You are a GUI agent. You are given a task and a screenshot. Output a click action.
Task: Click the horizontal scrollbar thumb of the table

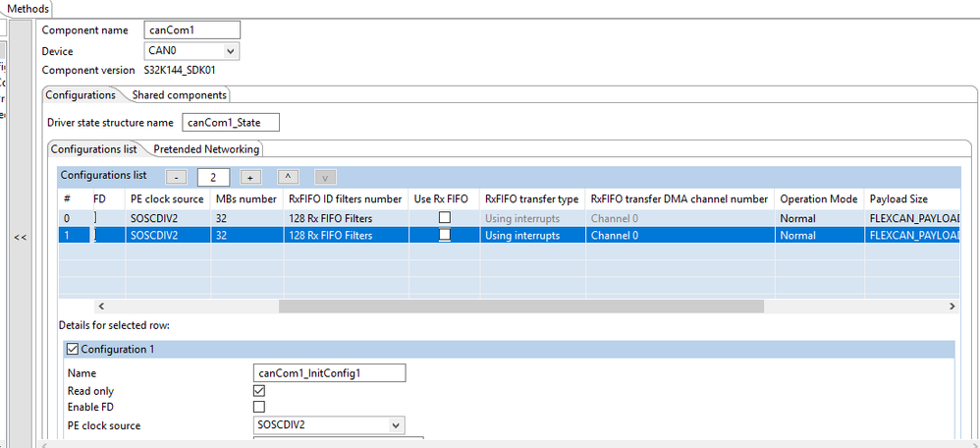coord(521,306)
